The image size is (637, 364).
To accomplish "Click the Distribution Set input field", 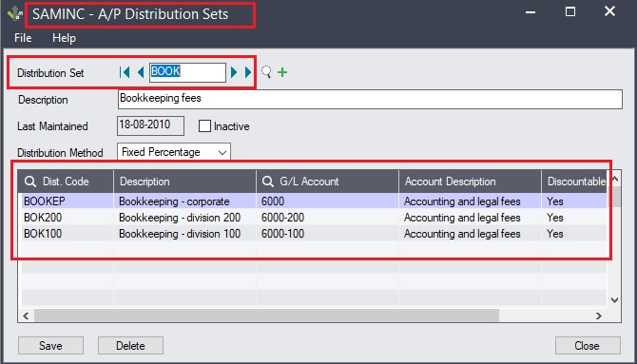I will pos(187,72).
